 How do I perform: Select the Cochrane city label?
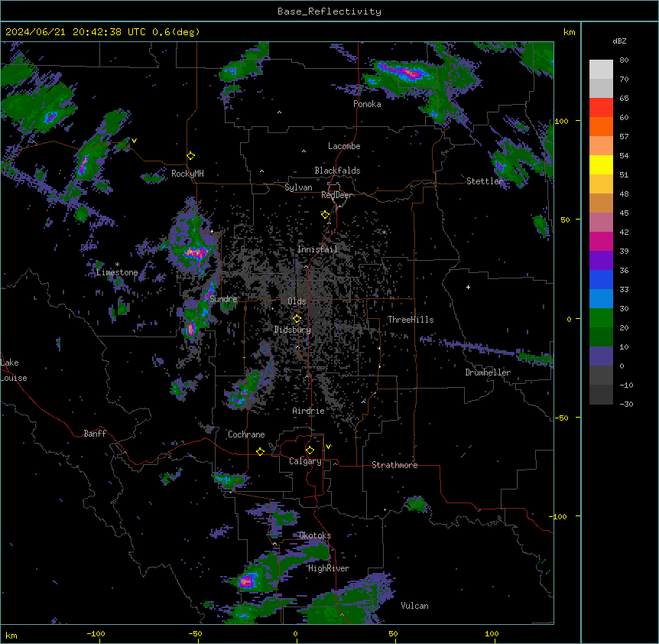click(246, 434)
